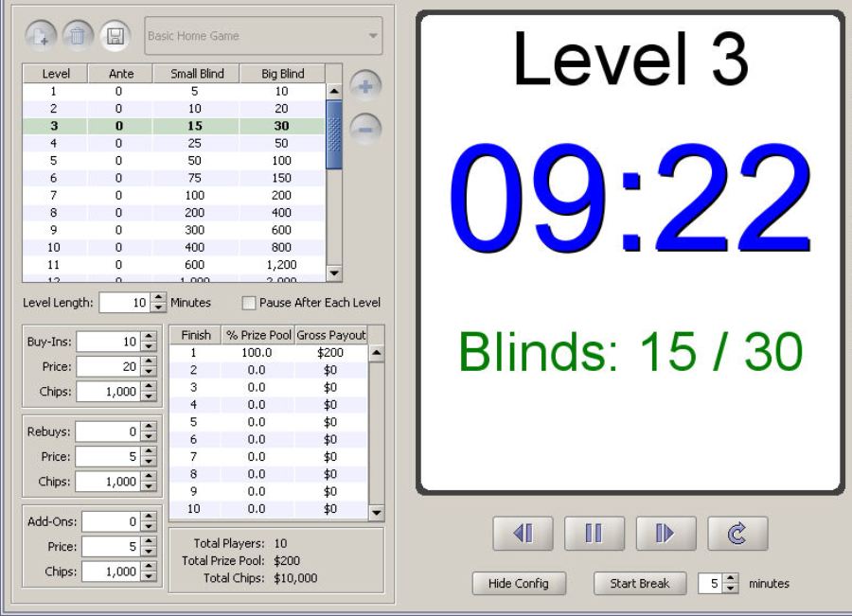Image resolution: width=852 pixels, height=616 pixels.
Task: Click the floppy disk save icon
Action: 115,37
